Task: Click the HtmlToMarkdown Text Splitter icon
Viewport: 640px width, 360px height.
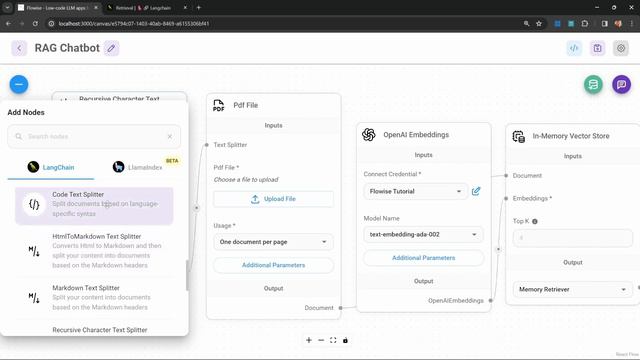Action: (x=34, y=251)
